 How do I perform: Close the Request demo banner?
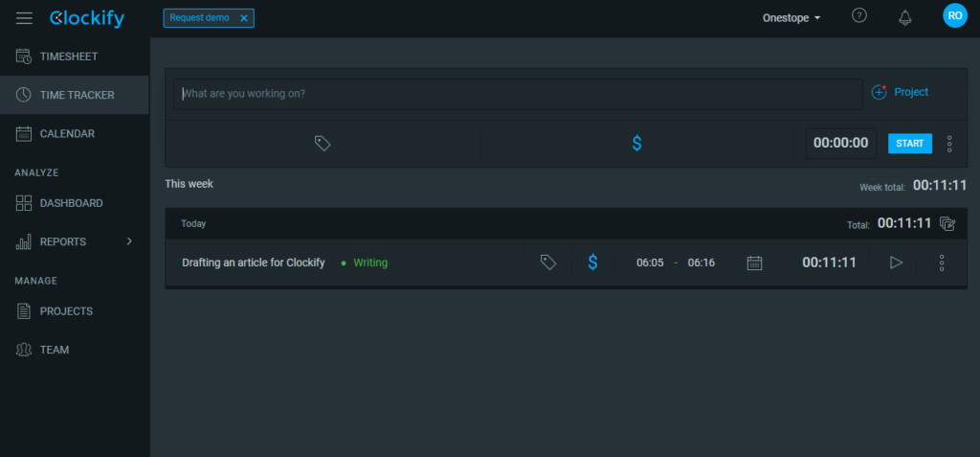[244, 18]
